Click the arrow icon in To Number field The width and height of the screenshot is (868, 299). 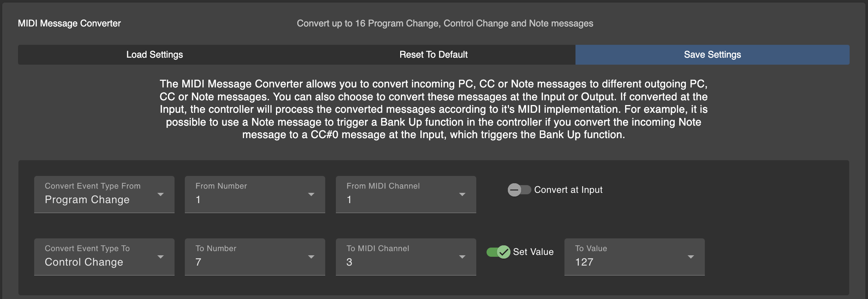(x=311, y=257)
